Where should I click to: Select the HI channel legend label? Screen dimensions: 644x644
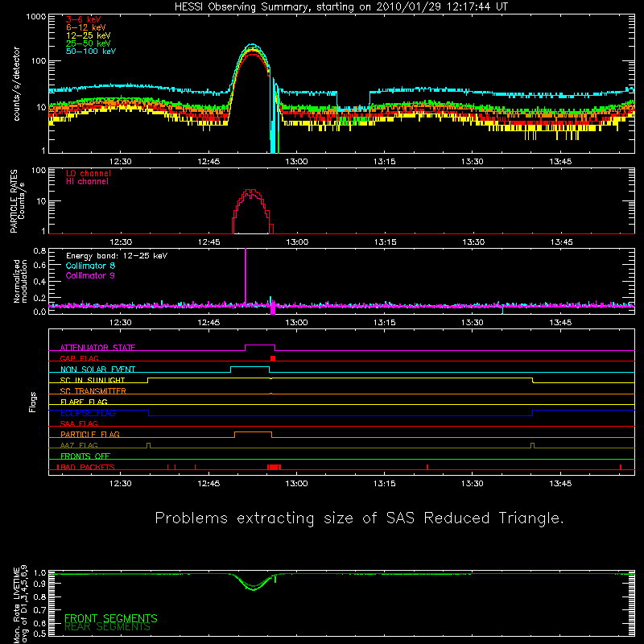click(87, 182)
